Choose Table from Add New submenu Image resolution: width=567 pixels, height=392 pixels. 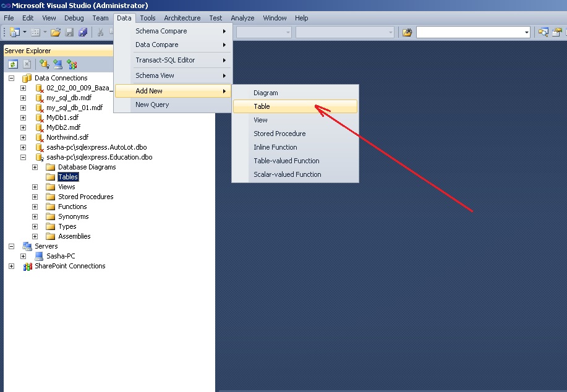coord(295,106)
